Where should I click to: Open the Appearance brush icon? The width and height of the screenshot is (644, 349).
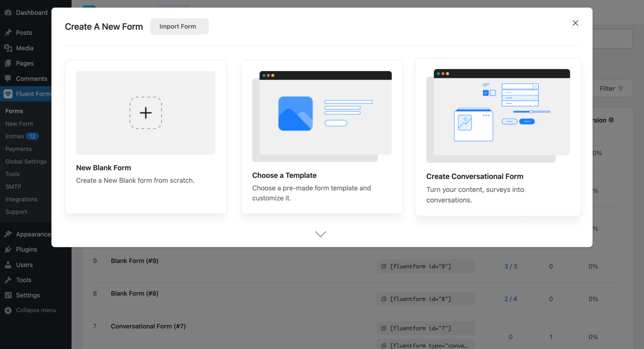click(8, 234)
